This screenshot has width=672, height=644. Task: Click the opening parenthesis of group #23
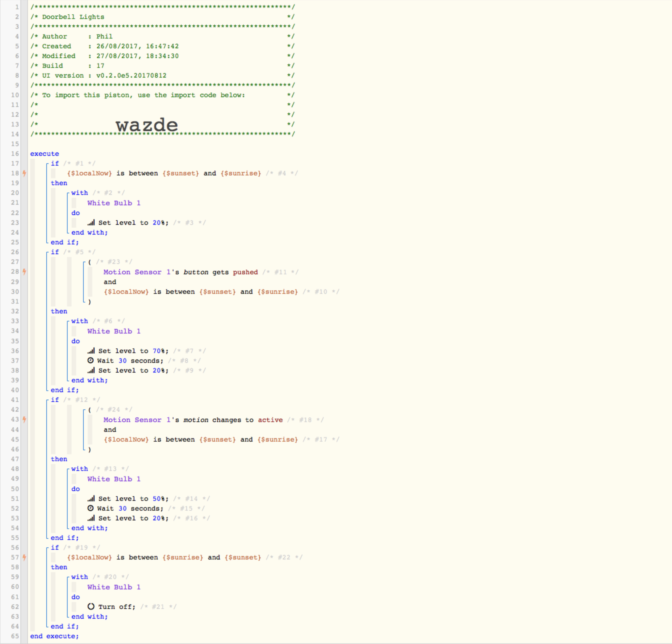click(x=89, y=262)
